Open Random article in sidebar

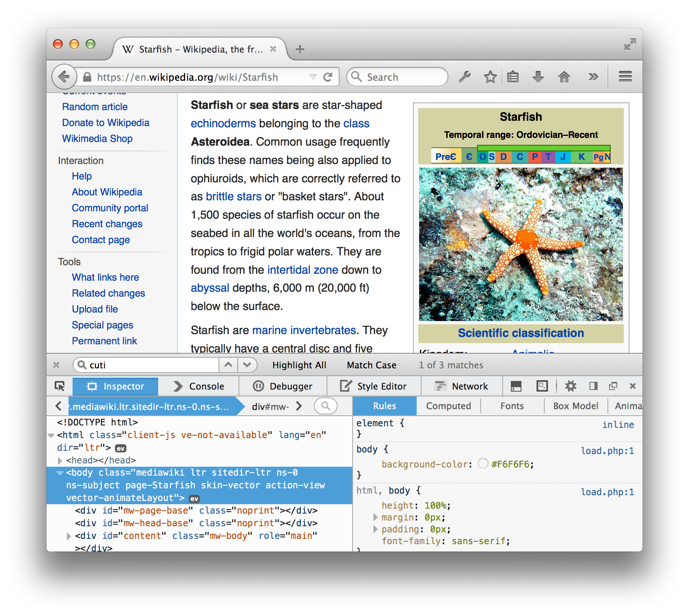(95, 107)
